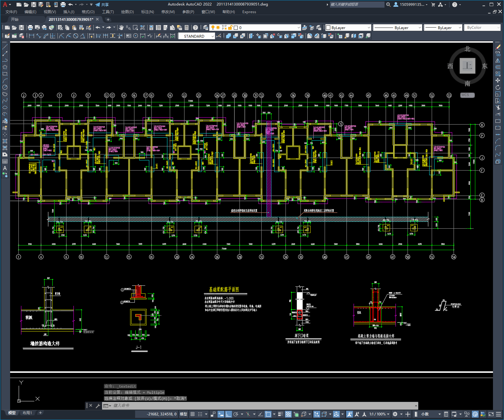Screen dimensions: 504x420
Task: Click the Save icon in quick access toolbar
Action: (33, 5)
